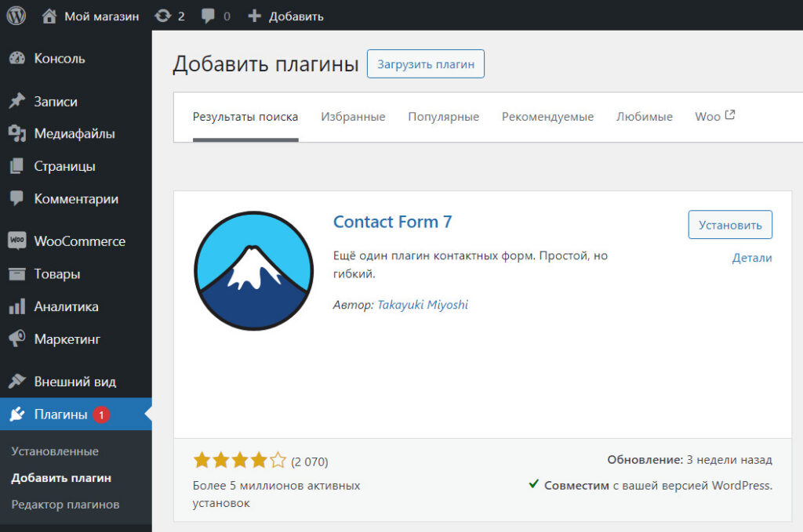Click the rating count (2 070)
The height and width of the screenshot is (532, 803).
(309, 462)
